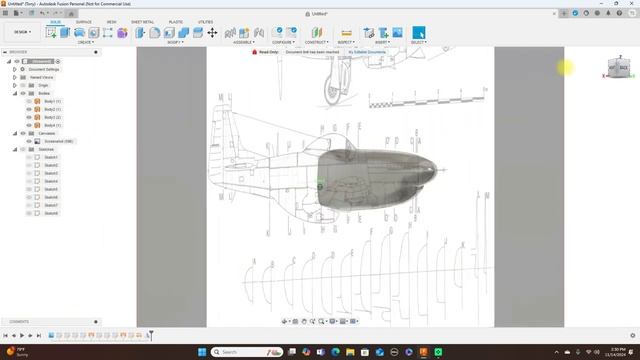The width and height of the screenshot is (640, 360).
Task: Select the Combine tool
Action: [x=183, y=33]
